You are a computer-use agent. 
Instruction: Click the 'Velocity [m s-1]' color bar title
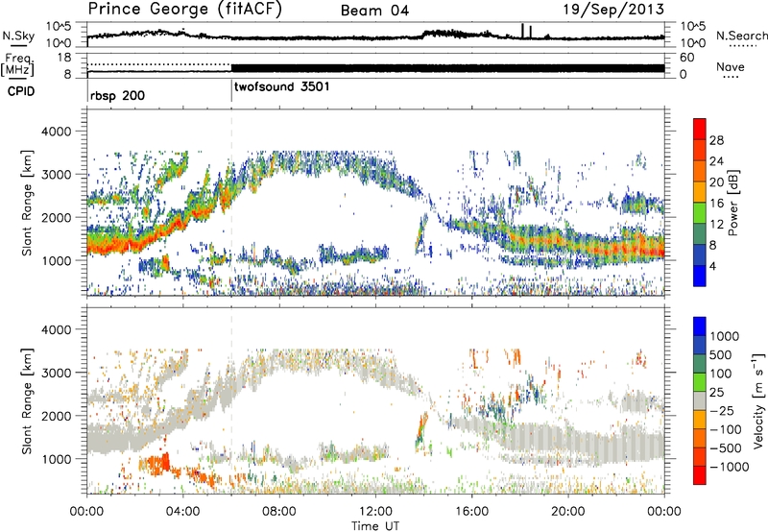coord(758,400)
